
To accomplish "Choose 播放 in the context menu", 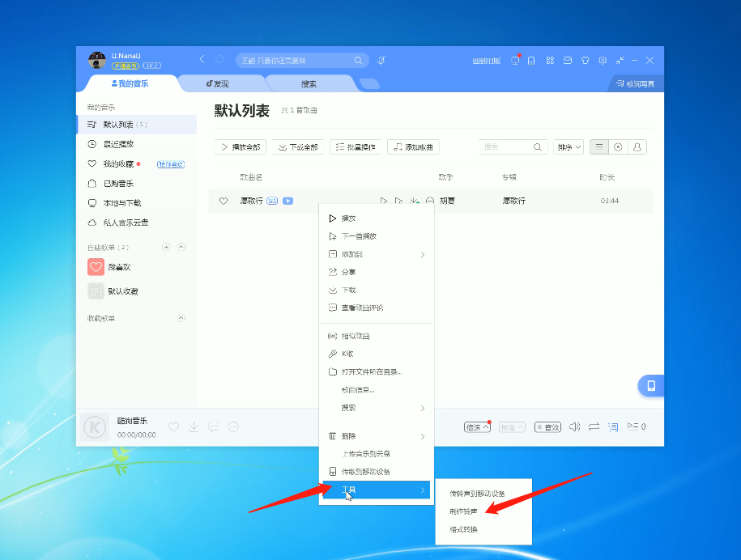I will [377, 218].
